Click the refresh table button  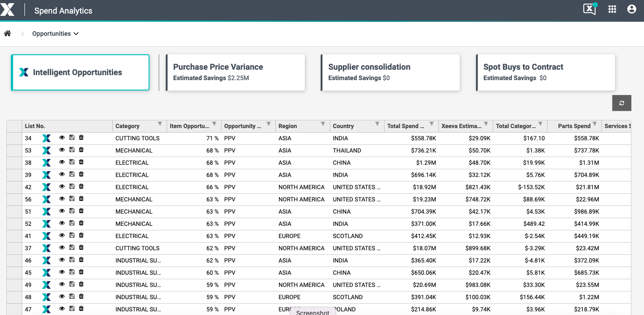click(622, 103)
